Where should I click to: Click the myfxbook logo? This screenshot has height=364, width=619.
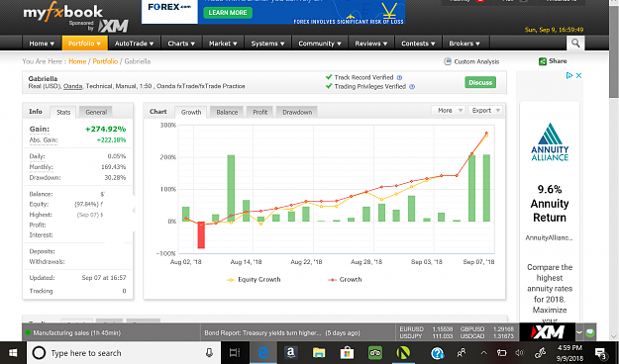pos(63,13)
